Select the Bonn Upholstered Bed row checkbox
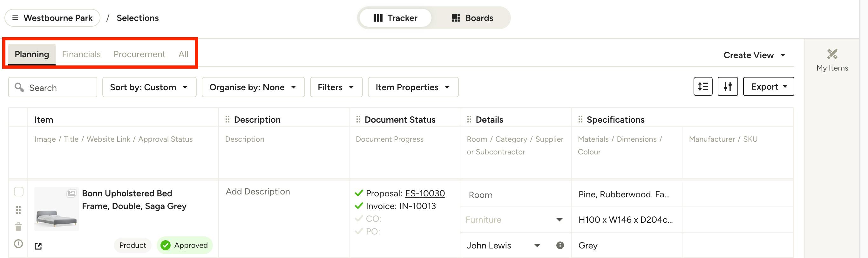The height and width of the screenshot is (258, 868). [19, 192]
